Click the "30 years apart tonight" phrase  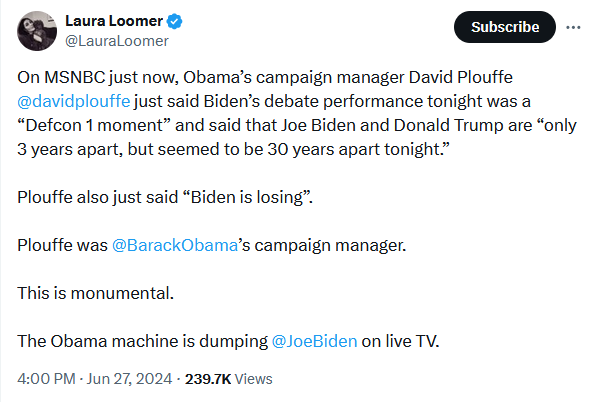coord(353,149)
